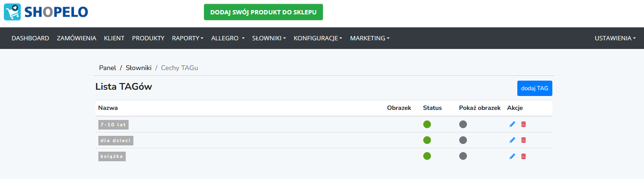Screen dimensions: 644x179
Task: Click trash icon for 'dla dzieci' tag
Action: pos(524,140)
